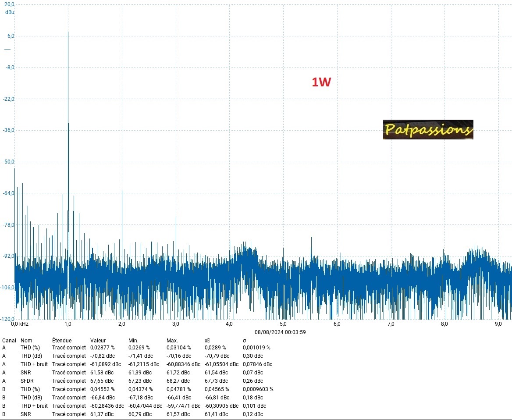The width and height of the screenshot is (512, 420).
Task: Click the 0,0 kHz axis origin label
Action: click(x=20, y=324)
